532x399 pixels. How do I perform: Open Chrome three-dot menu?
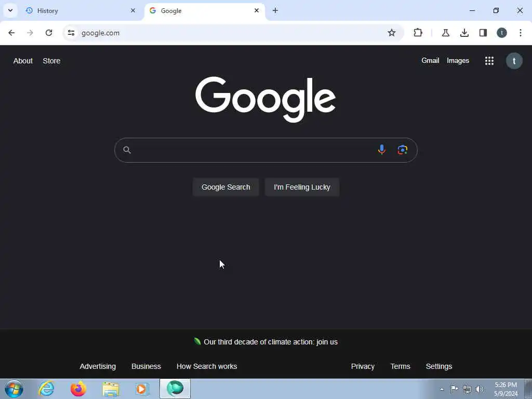pyautogui.click(x=521, y=33)
